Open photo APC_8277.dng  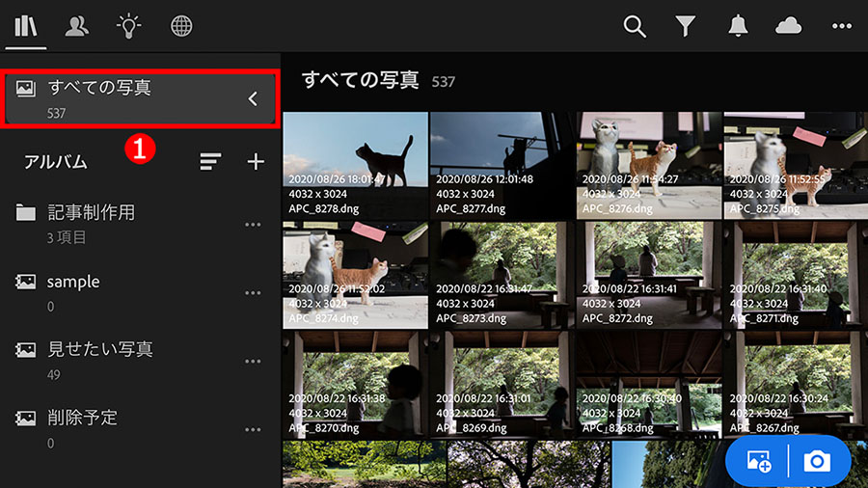(x=502, y=166)
